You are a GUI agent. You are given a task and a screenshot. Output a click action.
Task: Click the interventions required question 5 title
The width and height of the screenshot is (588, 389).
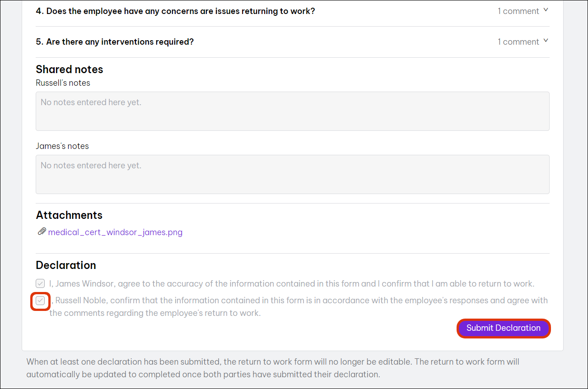(x=115, y=42)
